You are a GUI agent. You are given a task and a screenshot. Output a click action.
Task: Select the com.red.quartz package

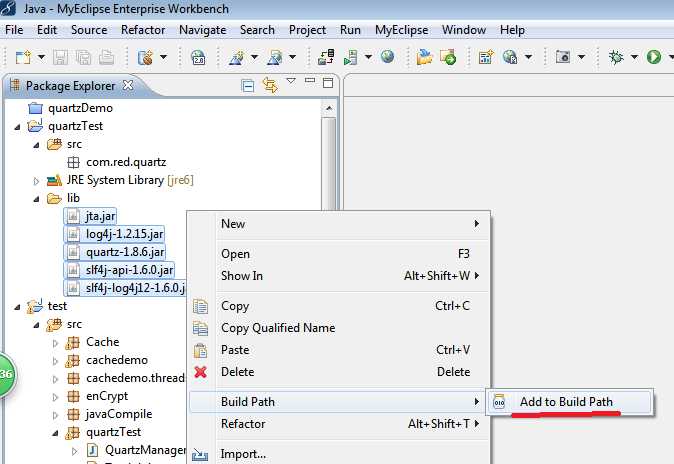126,162
